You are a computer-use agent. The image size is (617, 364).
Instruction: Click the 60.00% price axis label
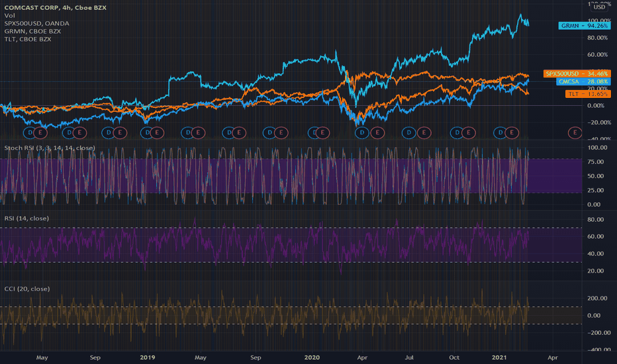pyautogui.click(x=597, y=55)
